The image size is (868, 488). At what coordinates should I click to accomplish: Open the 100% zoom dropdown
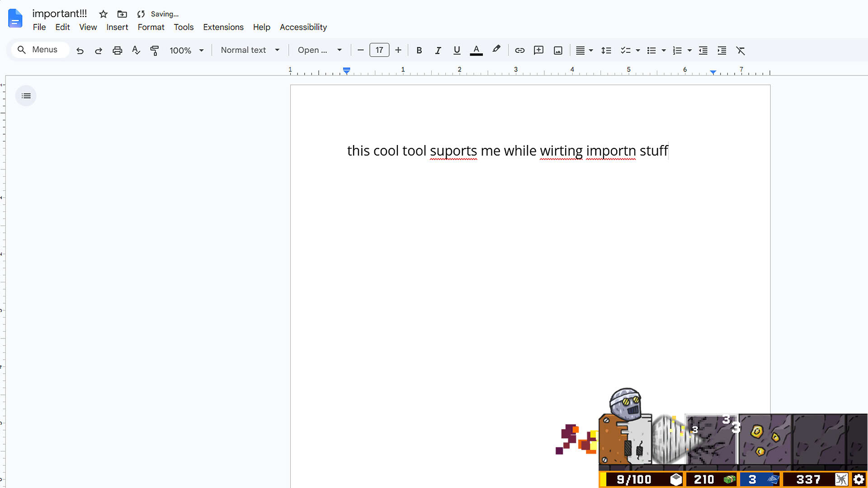pos(187,51)
